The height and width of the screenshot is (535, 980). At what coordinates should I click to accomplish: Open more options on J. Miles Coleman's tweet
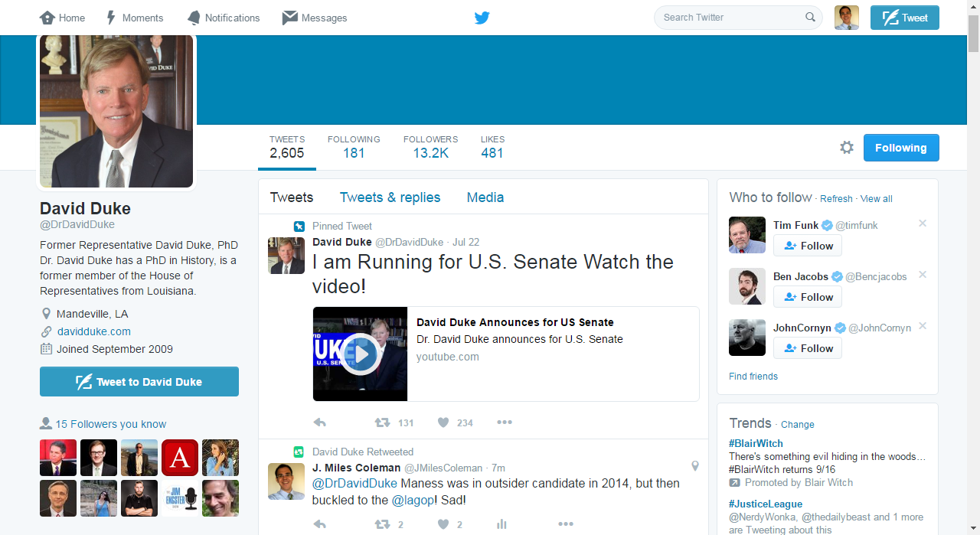point(566,524)
